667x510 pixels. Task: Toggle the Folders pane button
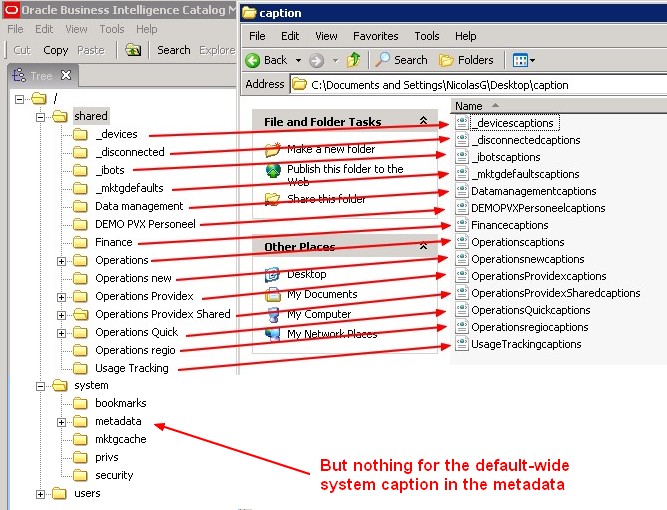coord(466,60)
